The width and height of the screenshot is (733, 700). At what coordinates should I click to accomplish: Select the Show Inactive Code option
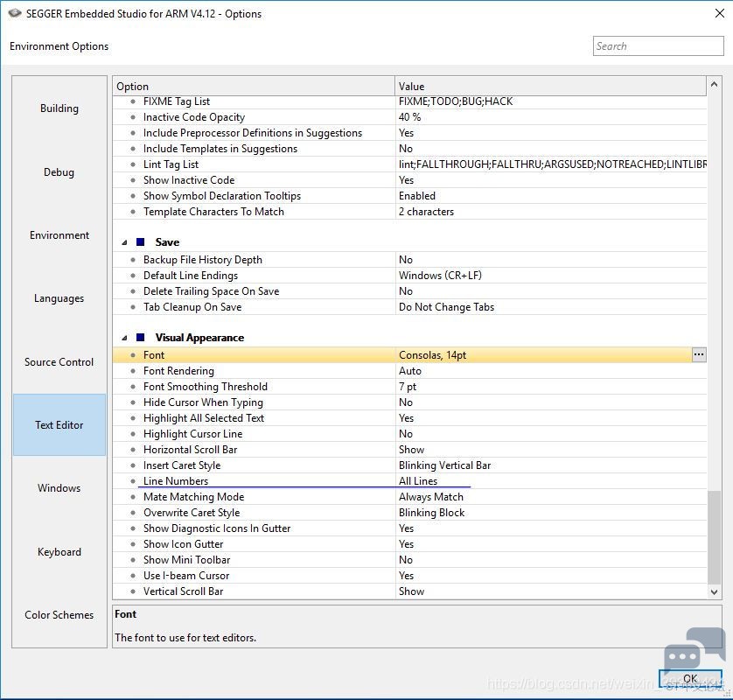click(x=409, y=180)
